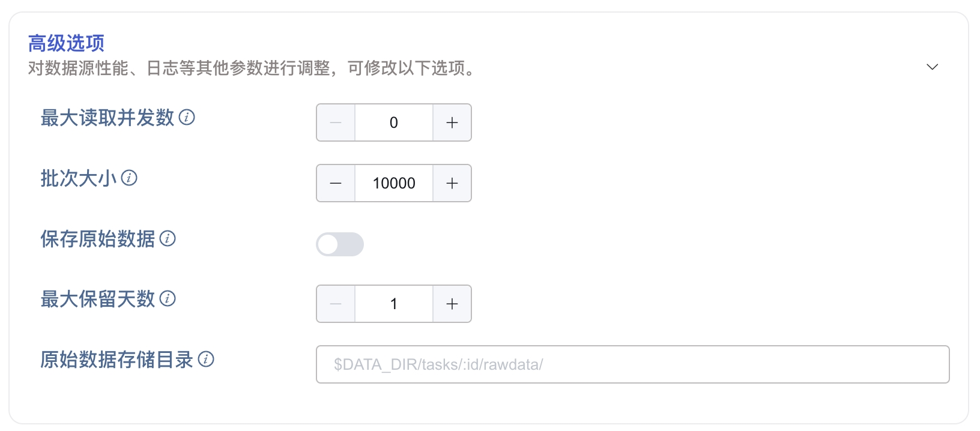980x431 pixels.
Task: Decrease 最大读取并发数 with minus button
Action: 336,122
